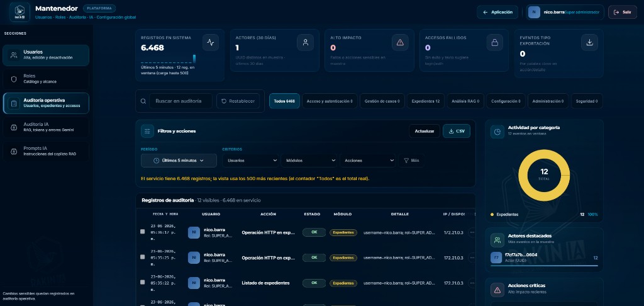Click the Actualizar button

[425, 131]
